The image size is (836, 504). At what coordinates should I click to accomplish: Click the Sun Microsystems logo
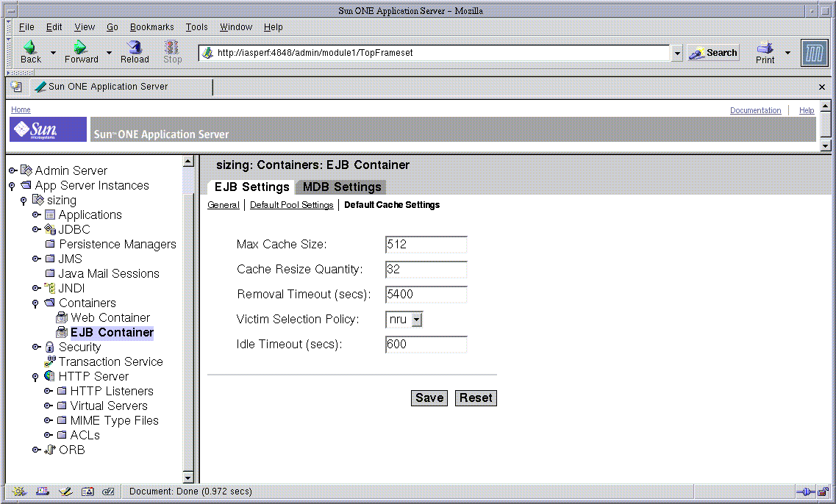point(48,129)
